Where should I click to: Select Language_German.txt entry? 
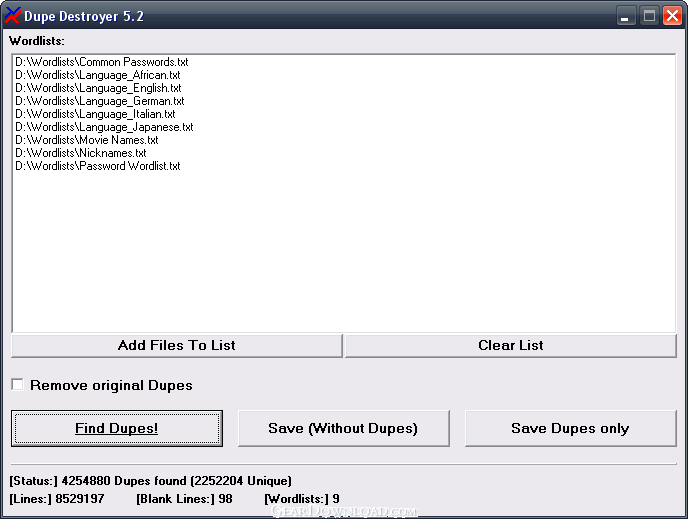pos(100,101)
